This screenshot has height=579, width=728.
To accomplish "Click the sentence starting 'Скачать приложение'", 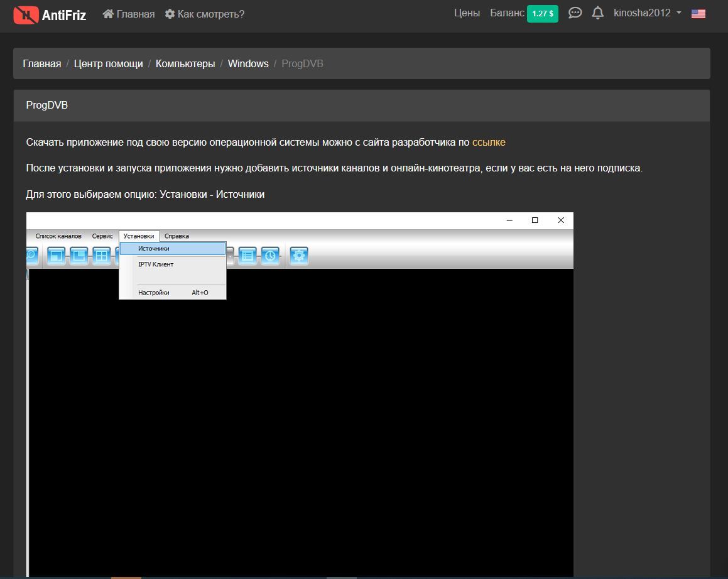I will (x=266, y=142).
